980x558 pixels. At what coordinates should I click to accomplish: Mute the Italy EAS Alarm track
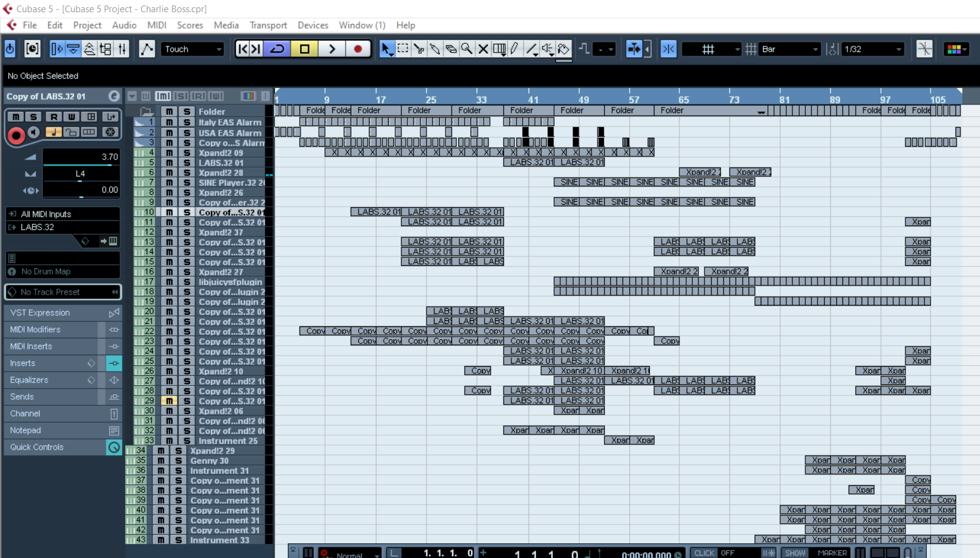(169, 122)
